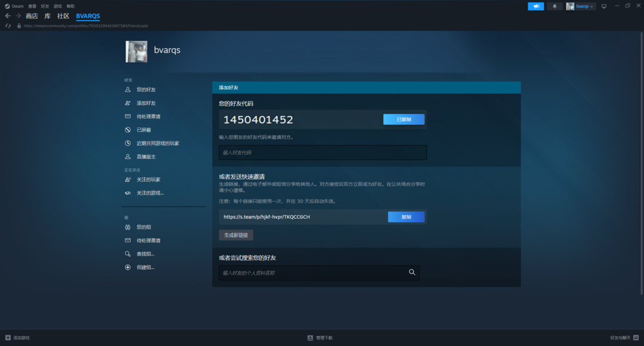Screen dimensions: 644x346
Task: Click the 添加游戏 plus icon at bottom left
Action: coord(8,338)
